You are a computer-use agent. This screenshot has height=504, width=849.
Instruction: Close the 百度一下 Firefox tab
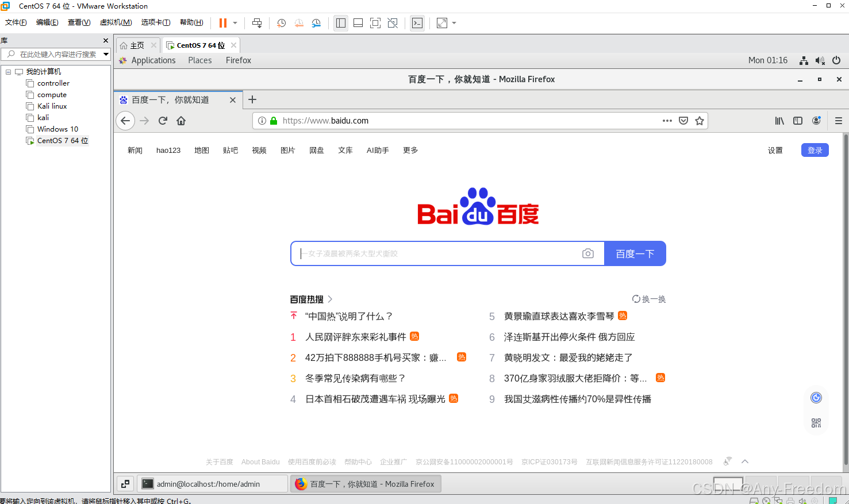233,100
